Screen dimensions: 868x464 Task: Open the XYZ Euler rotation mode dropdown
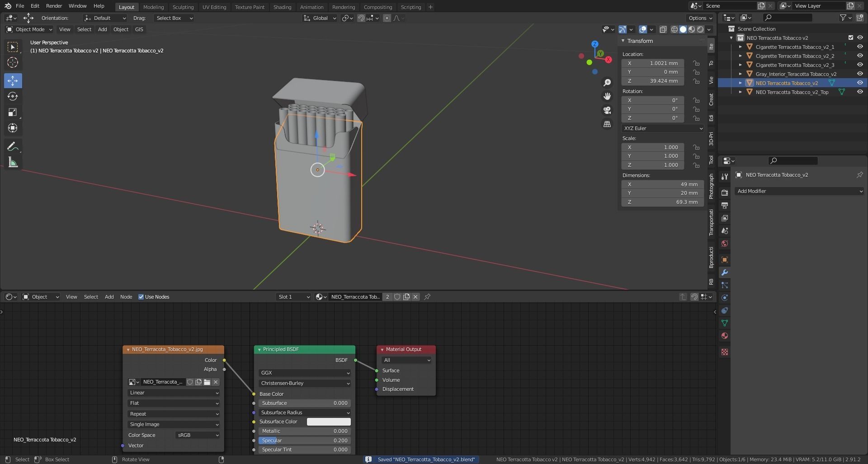point(662,128)
